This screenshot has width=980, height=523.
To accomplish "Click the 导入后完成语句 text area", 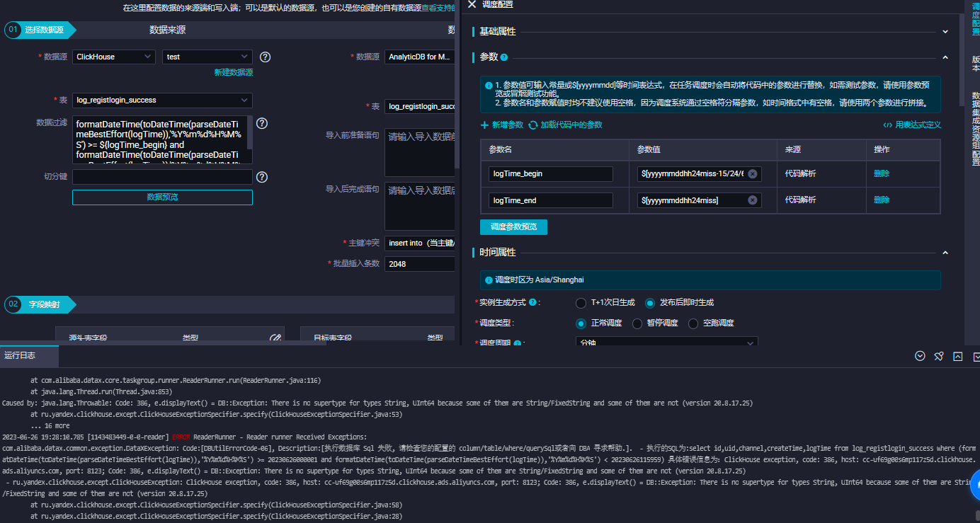I will (x=420, y=206).
